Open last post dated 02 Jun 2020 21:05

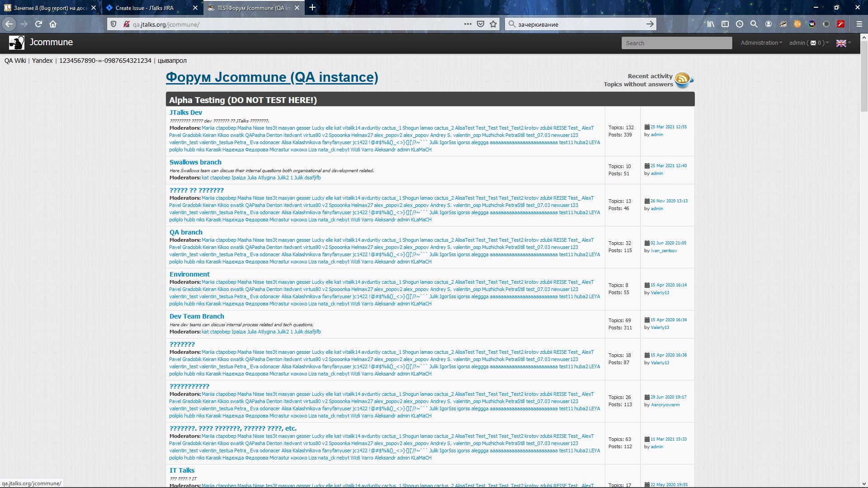[x=668, y=243]
